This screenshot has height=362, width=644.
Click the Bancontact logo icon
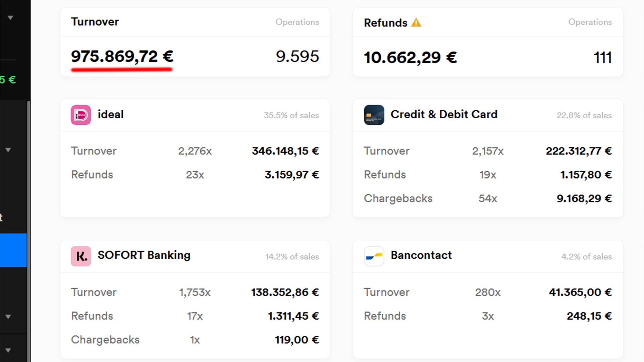(x=374, y=256)
